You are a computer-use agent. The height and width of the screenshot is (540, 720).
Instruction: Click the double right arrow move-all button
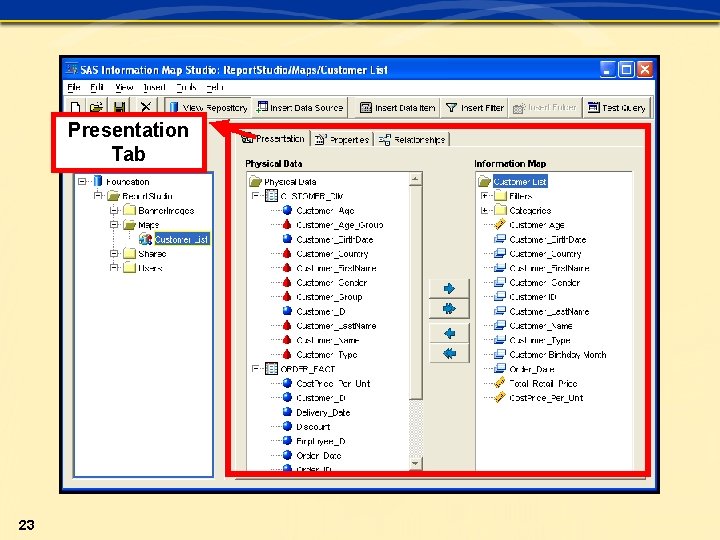point(449,309)
